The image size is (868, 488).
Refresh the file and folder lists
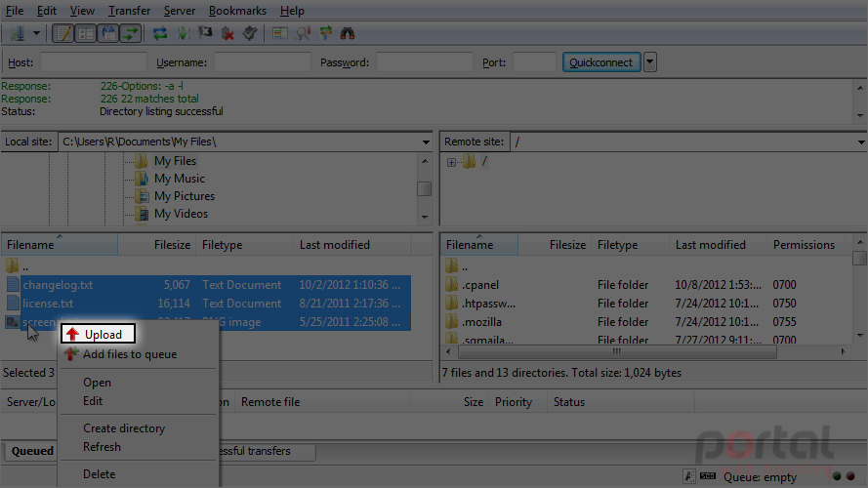(x=160, y=34)
